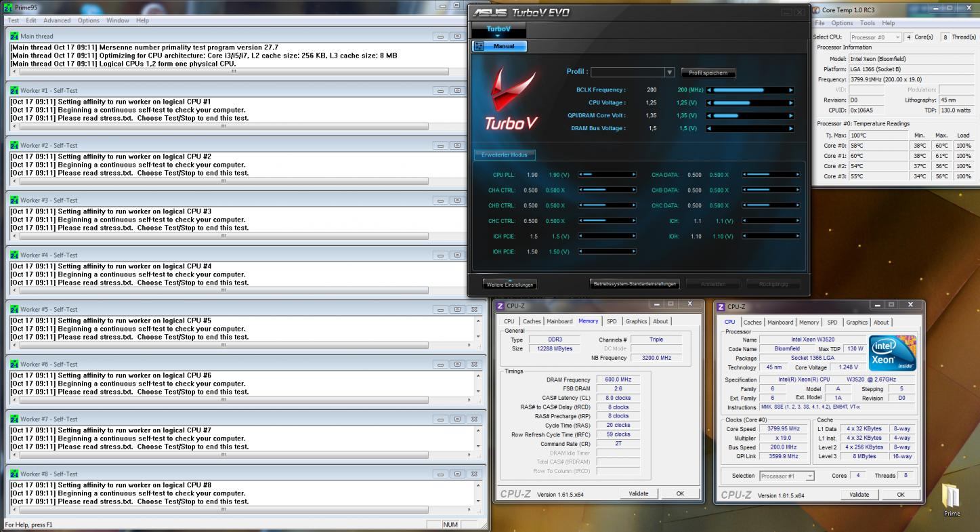Viewport: 980px width, 532px height.
Task: Switch to Mainboard tab in CPU-Z CPU window
Action: (x=780, y=323)
